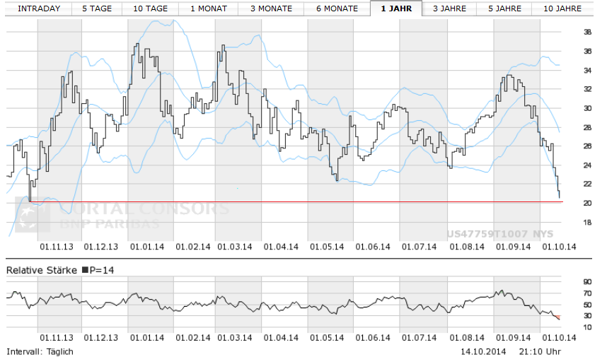Click the 20 price axis value
Viewport: 607px width, 364px height.
587,204
